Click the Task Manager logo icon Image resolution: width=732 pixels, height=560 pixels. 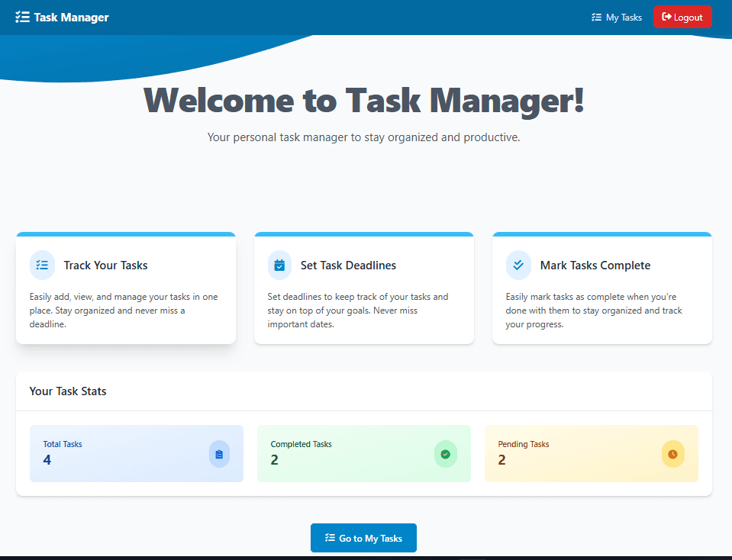tap(24, 17)
